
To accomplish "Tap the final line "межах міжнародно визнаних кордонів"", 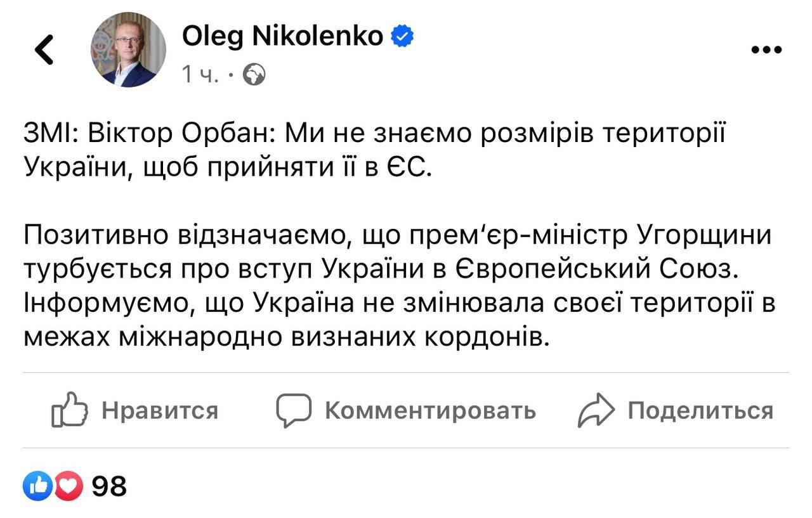I will [284, 337].
